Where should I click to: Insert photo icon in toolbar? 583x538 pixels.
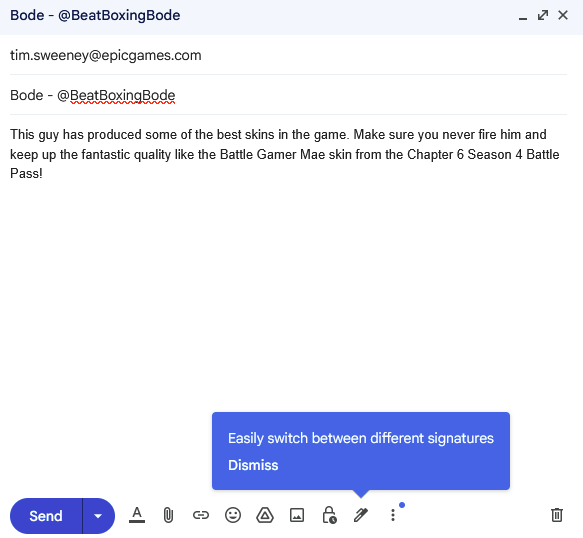(297, 515)
